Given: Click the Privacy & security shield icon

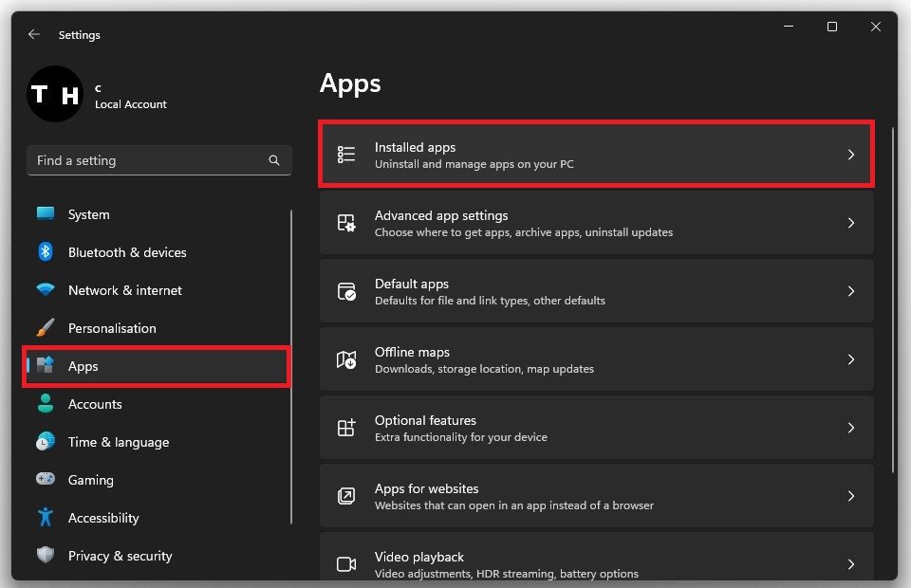Looking at the screenshot, I should coord(46,556).
